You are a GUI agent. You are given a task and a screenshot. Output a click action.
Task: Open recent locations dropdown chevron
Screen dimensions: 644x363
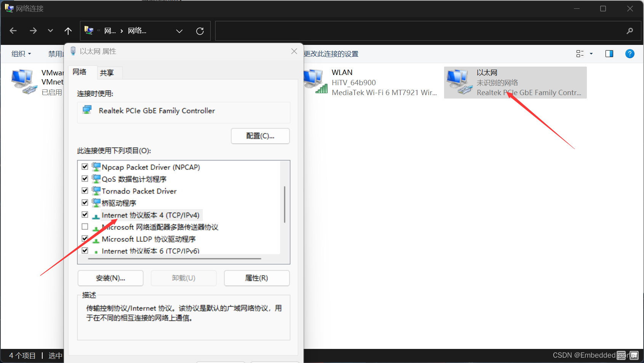click(x=50, y=31)
